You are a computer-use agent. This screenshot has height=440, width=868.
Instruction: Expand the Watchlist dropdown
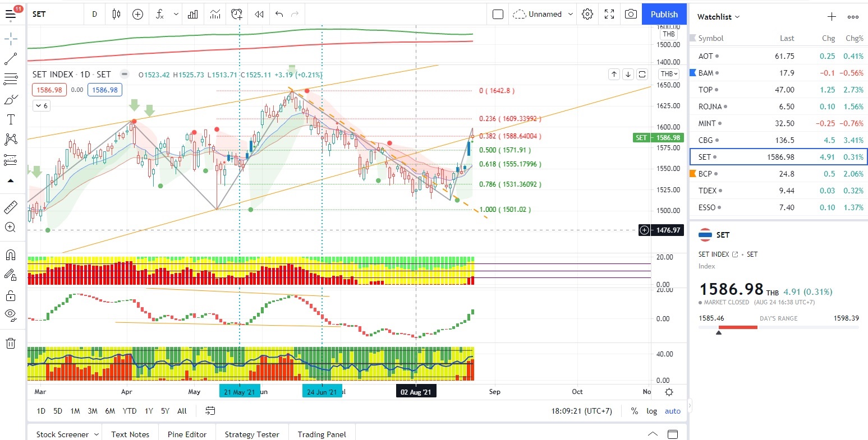[x=718, y=17]
